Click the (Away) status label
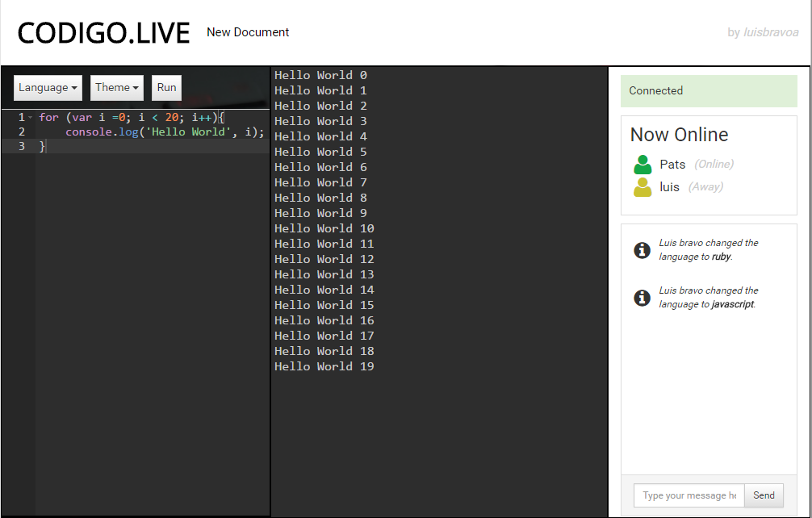812x518 pixels. [x=705, y=187]
